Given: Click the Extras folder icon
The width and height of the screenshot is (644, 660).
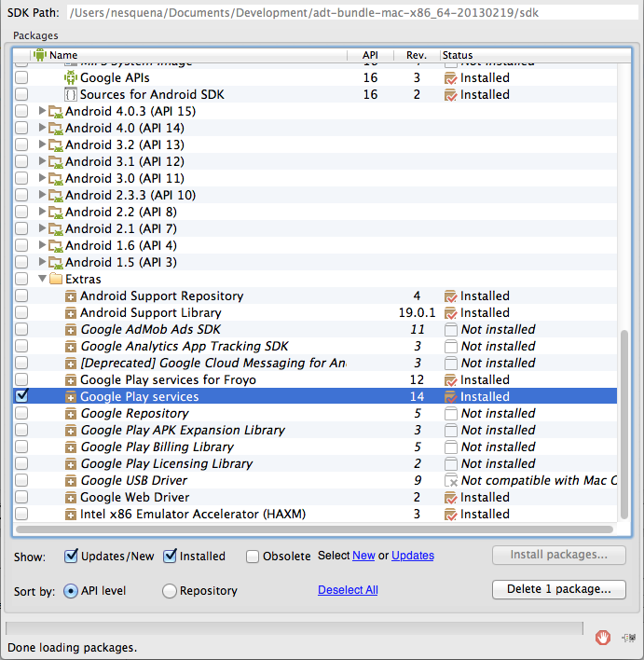Looking at the screenshot, I should tap(56, 279).
